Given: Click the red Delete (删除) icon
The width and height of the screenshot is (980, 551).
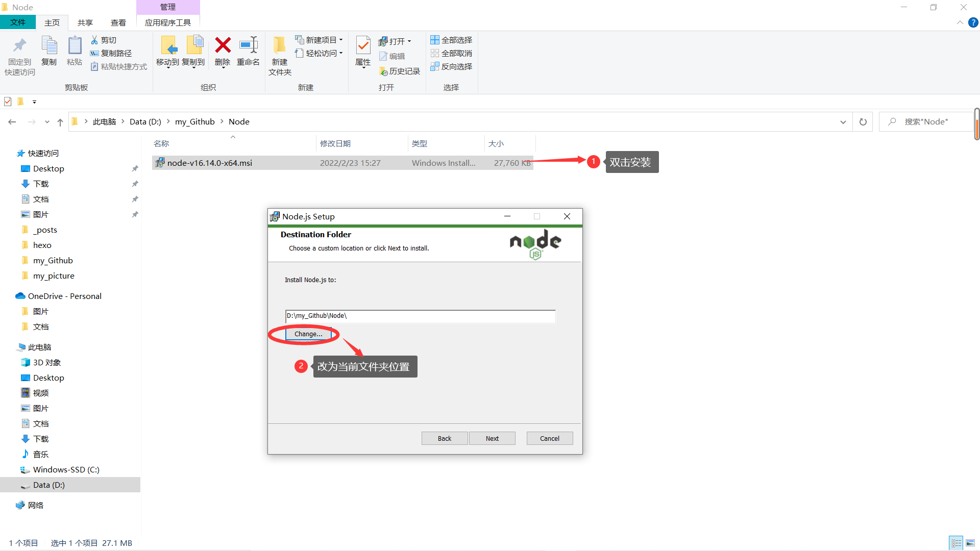Looking at the screenshot, I should click(x=223, y=45).
